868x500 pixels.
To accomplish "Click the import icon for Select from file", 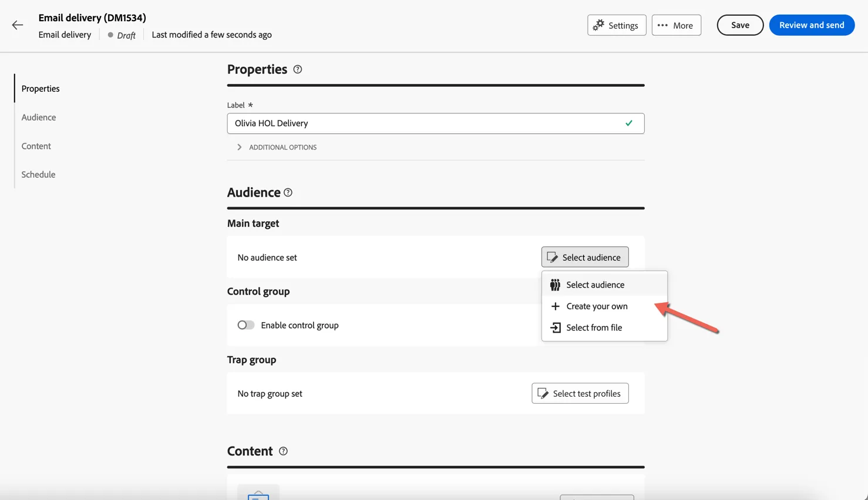I will 555,327.
